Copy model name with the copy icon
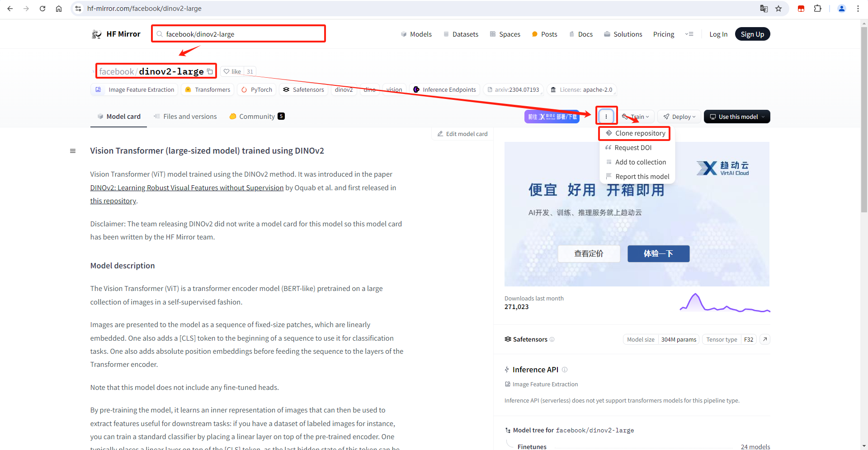 pyautogui.click(x=210, y=72)
